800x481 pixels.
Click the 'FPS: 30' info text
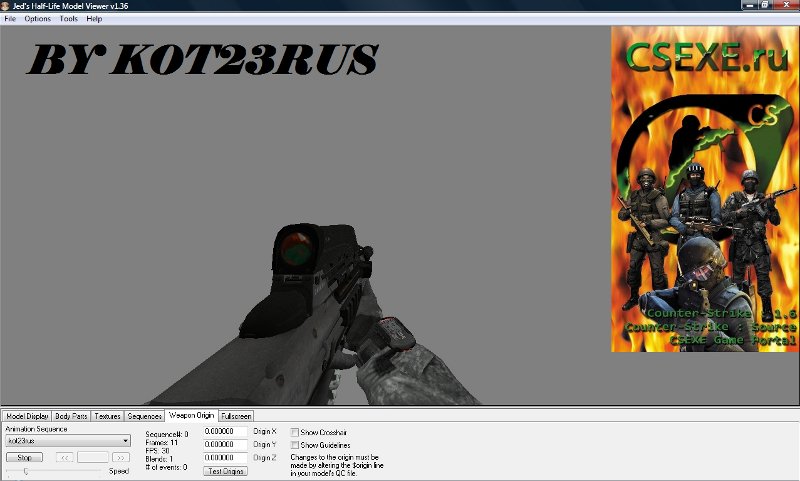157,451
